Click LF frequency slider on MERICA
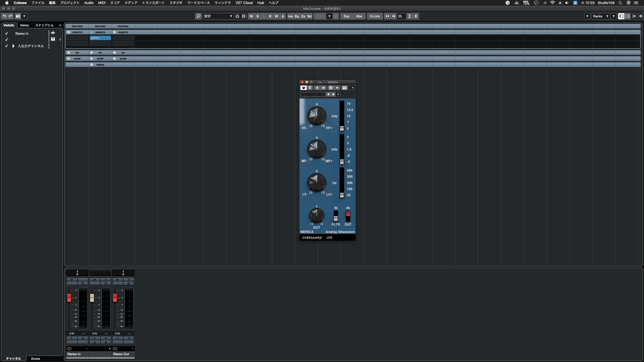The width and height of the screenshot is (644, 362). (342, 183)
